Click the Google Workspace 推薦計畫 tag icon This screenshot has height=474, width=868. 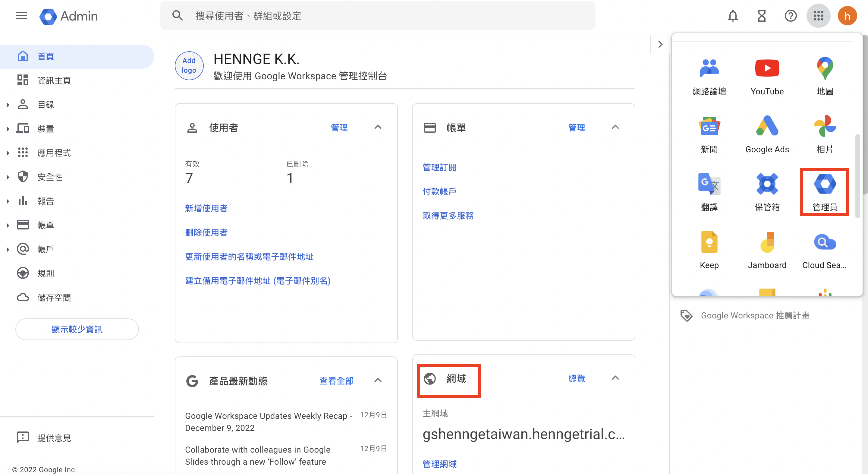pos(686,315)
